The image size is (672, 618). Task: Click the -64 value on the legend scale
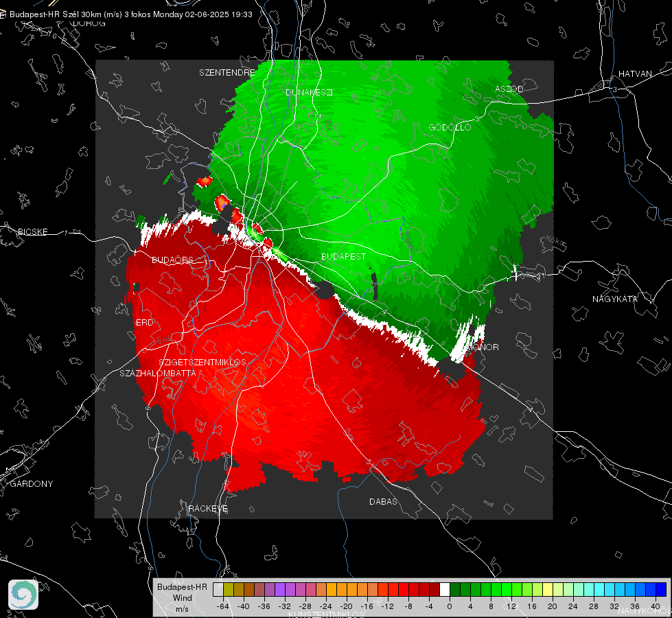click(x=222, y=606)
